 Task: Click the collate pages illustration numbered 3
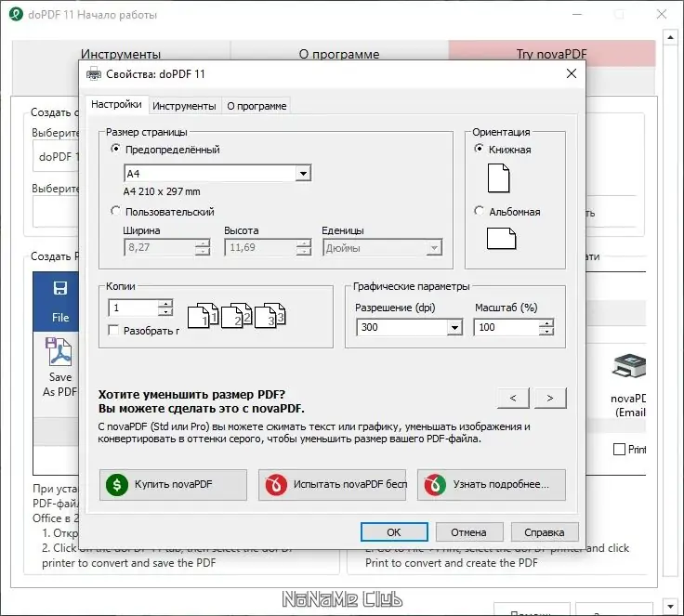click(x=270, y=315)
